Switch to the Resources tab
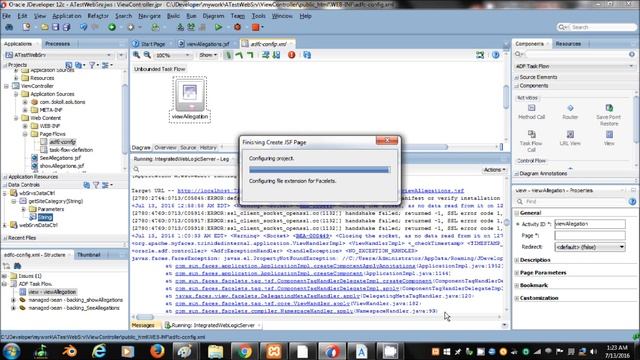 point(568,44)
